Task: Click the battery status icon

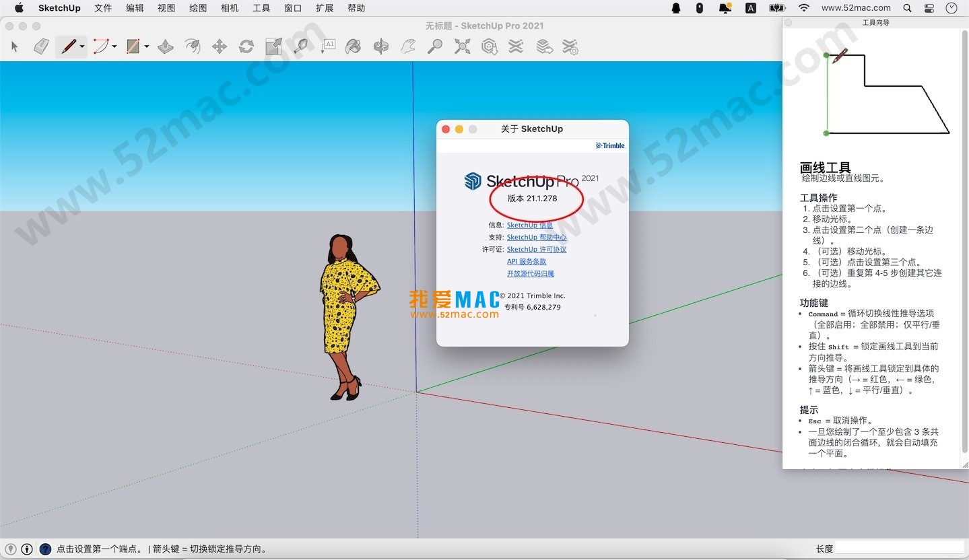Action: (x=777, y=8)
